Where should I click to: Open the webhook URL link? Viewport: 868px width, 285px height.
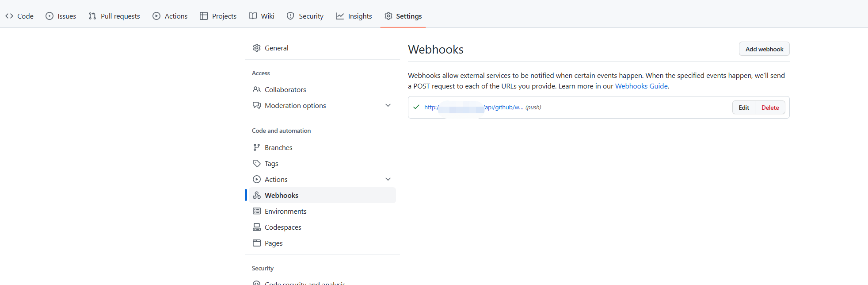473,107
